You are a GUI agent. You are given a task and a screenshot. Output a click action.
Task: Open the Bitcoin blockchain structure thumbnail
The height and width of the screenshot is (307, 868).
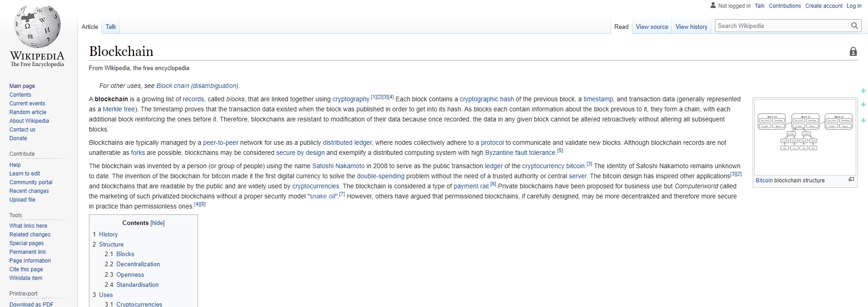point(805,137)
